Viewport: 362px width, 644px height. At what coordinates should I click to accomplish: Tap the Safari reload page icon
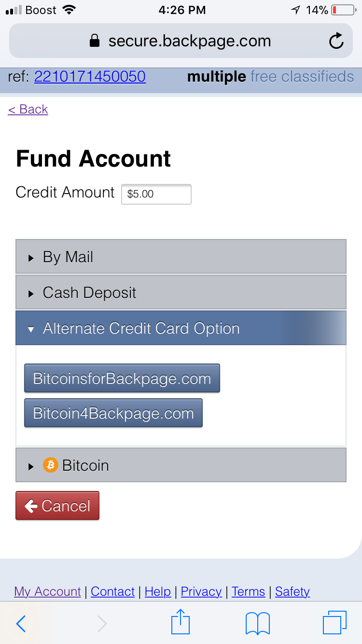point(336,41)
